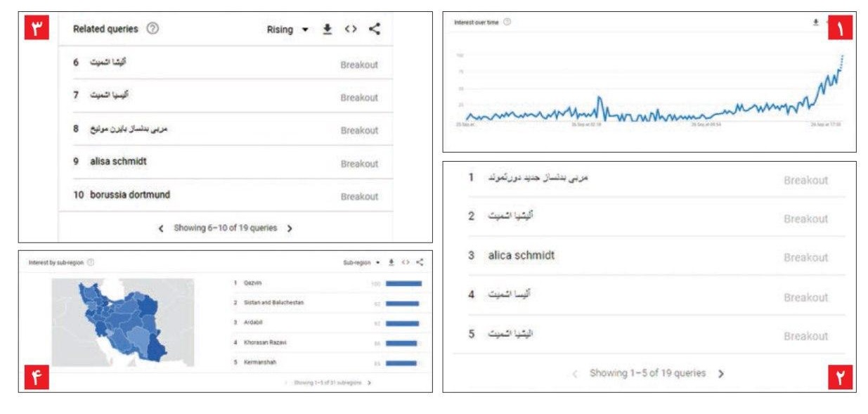This screenshot has width=868, height=414.
Task: Open the Rising sort dropdown
Action: (x=287, y=30)
